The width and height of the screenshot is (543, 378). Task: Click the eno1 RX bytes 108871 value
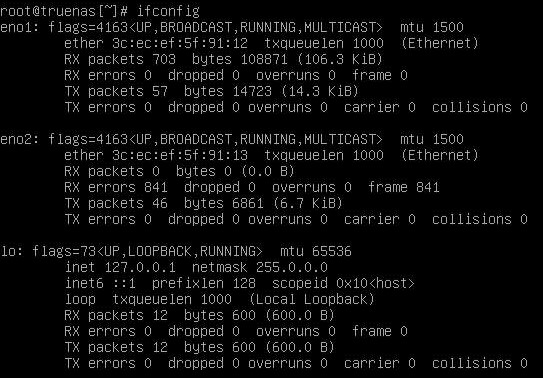[264, 59]
